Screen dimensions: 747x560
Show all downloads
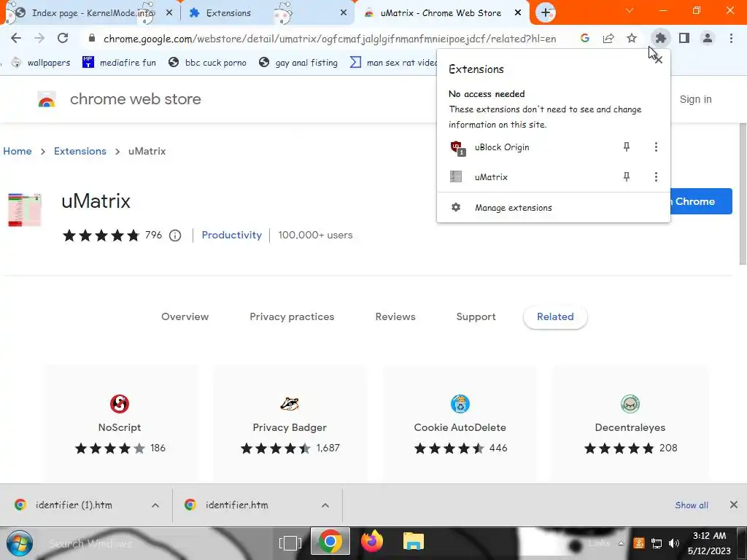692,505
